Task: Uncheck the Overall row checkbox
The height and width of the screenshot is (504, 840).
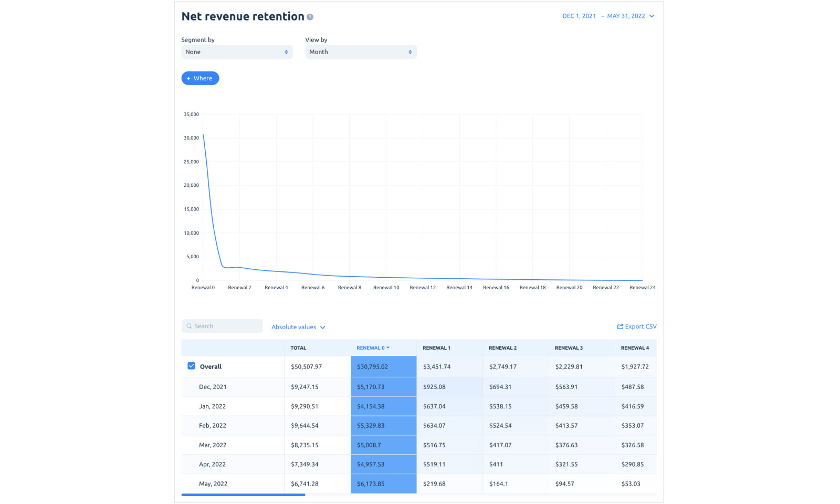Action: [x=191, y=366]
